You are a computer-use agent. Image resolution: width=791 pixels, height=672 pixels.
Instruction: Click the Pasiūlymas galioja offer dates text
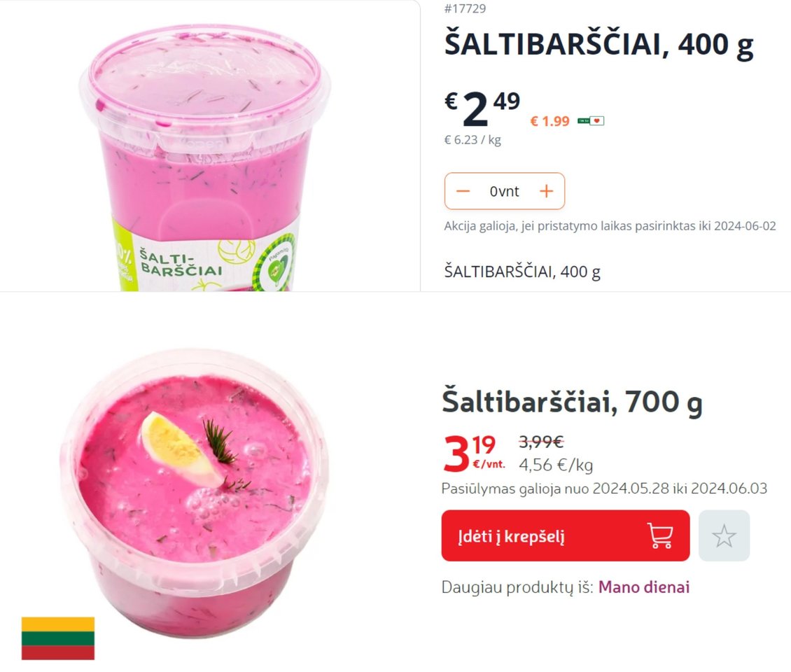point(604,489)
